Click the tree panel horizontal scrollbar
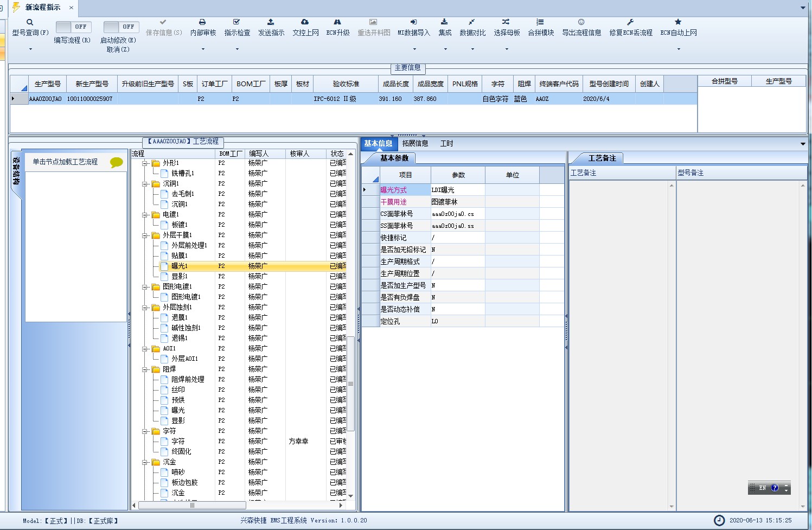 pos(191,506)
